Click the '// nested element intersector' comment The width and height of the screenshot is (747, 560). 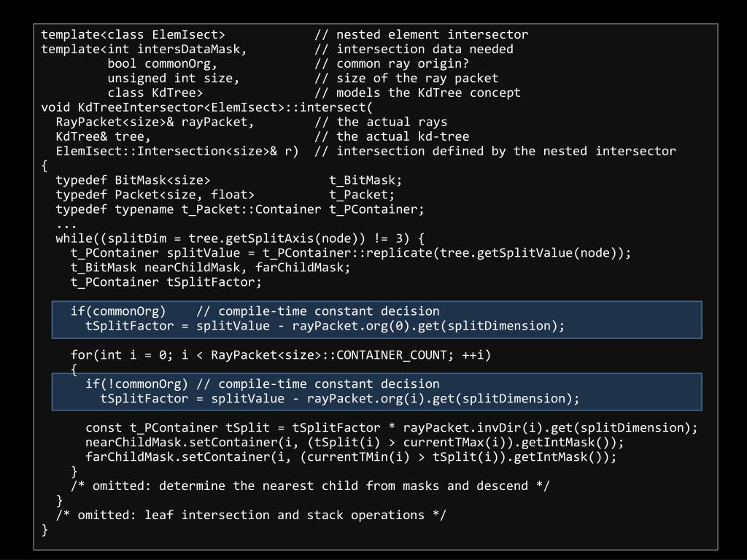[422, 34]
